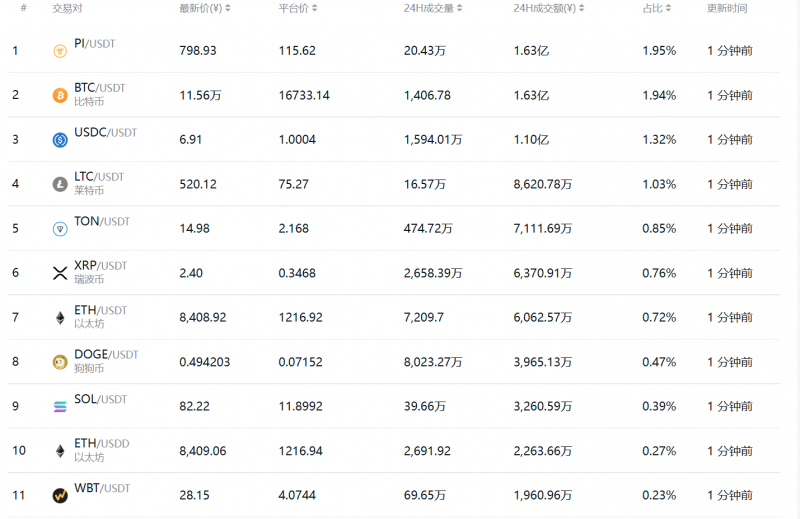The width and height of the screenshot is (800, 519).
Task: Click the 更新时间 column header
Action: point(725,8)
